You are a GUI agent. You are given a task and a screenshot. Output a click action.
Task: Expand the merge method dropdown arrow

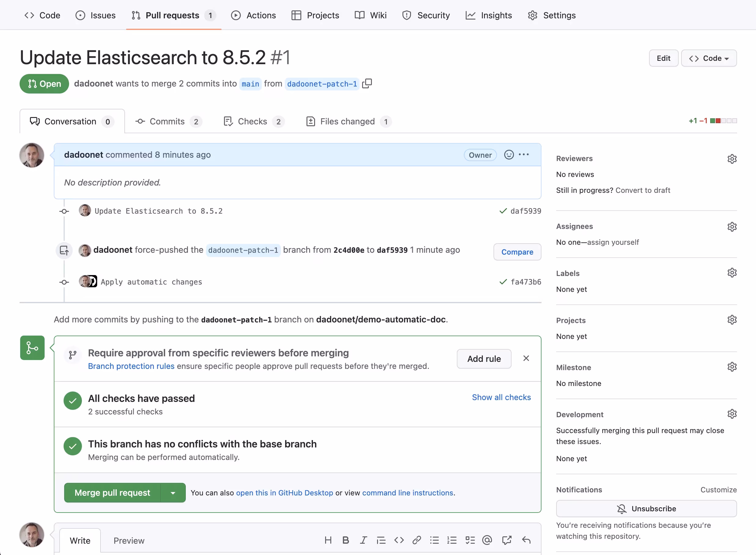pyautogui.click(x=173, y=493)
